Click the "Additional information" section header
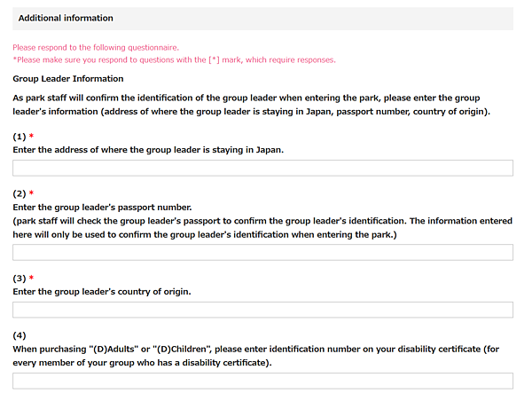Image resolution: width=532 pixels, height=393 pixels. point(66,18)
